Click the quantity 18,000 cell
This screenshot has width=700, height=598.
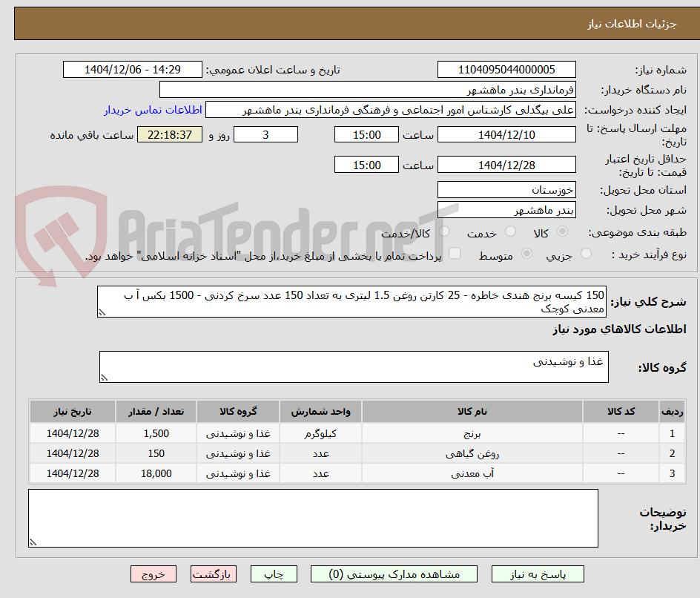pyautogui.click(x=156, y=473)
